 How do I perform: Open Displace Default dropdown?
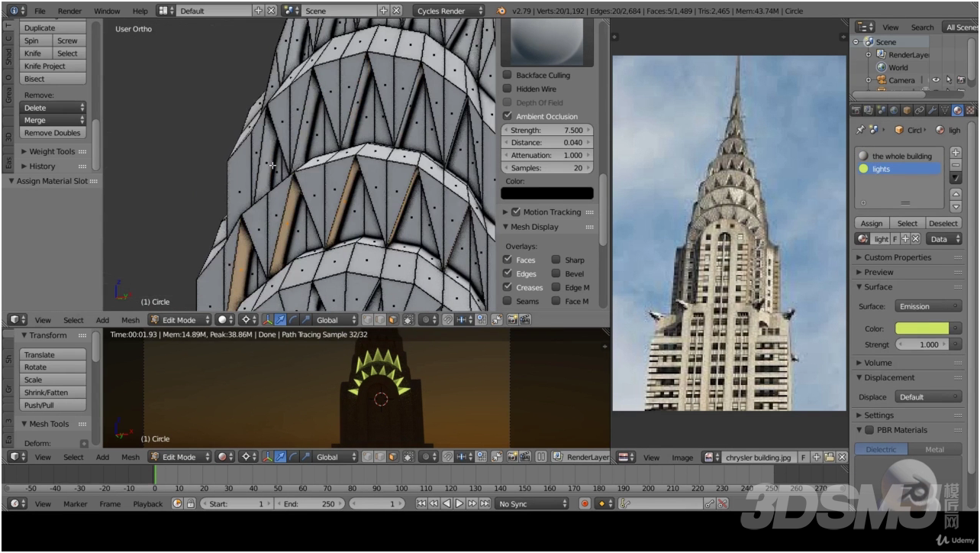[928, 397]
